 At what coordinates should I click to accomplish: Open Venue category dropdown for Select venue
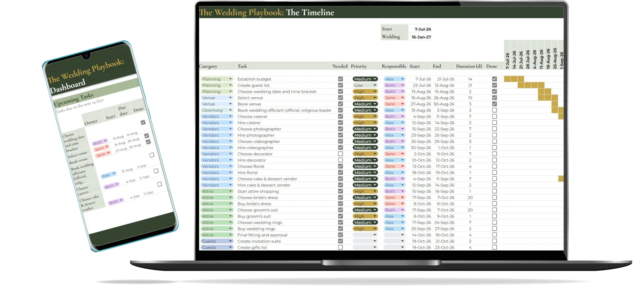point(217,98)
